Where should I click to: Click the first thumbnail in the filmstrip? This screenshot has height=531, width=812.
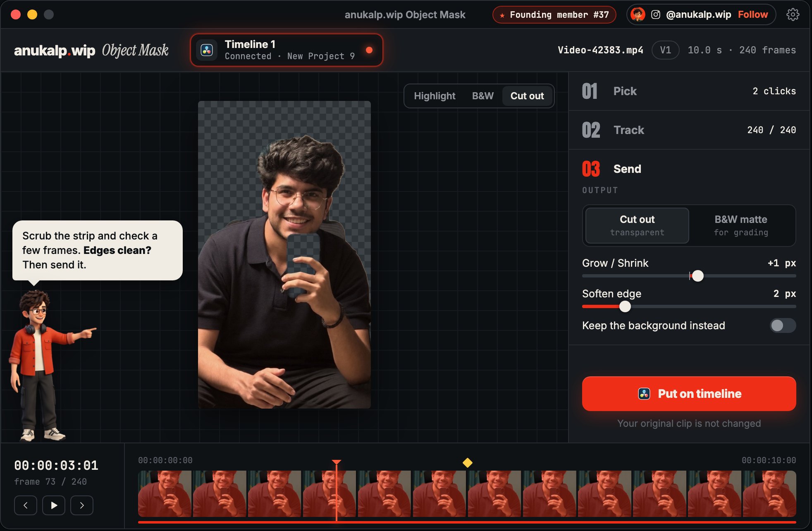[x=165, y=494]
